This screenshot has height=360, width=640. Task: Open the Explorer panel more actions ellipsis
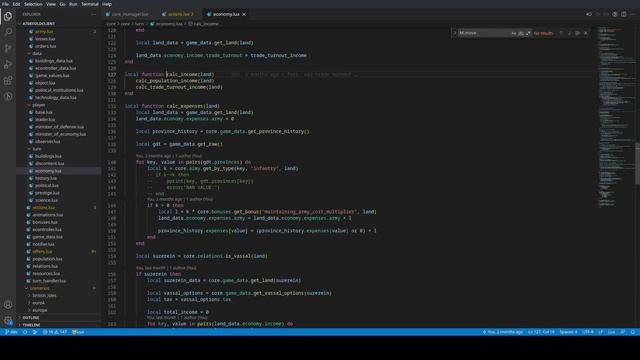coord(93,14)
